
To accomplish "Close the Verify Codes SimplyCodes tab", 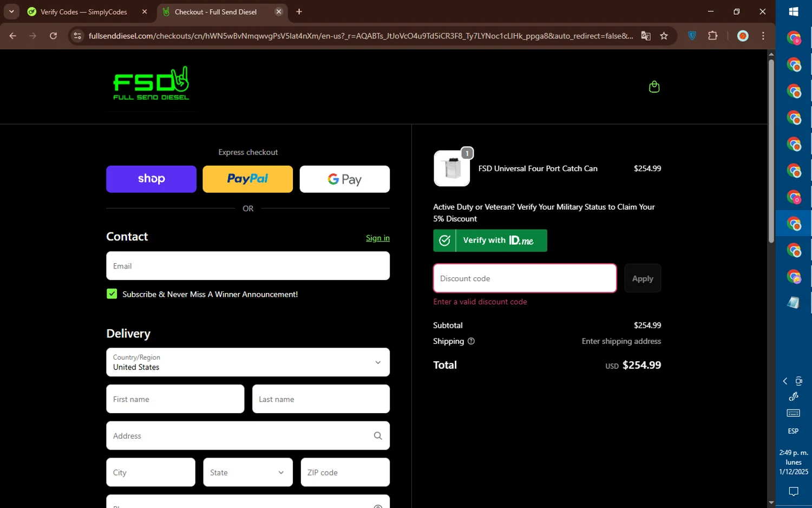I will 145,11.
